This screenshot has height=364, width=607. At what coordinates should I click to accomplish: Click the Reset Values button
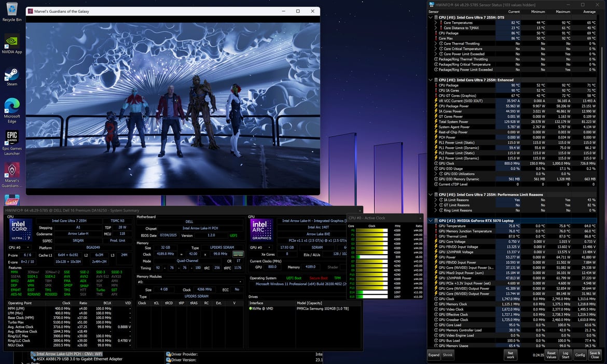(551, 355)
